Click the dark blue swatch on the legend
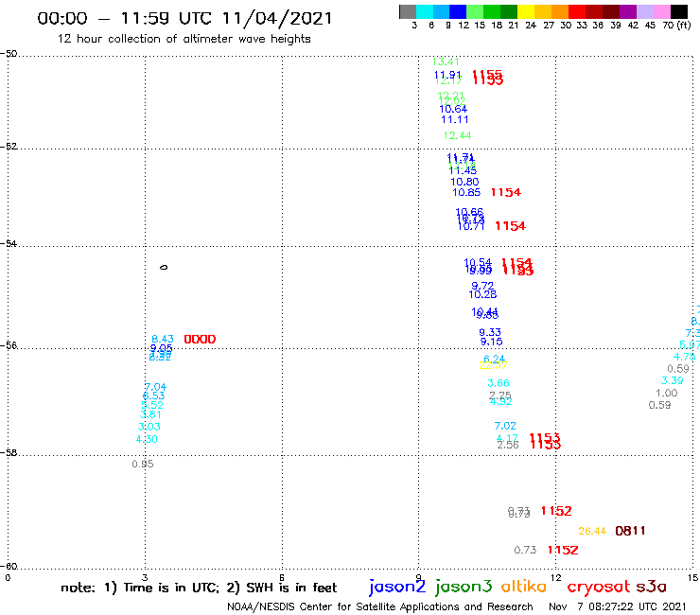Viewport: 700px width, 615px height. click(458, 11)
